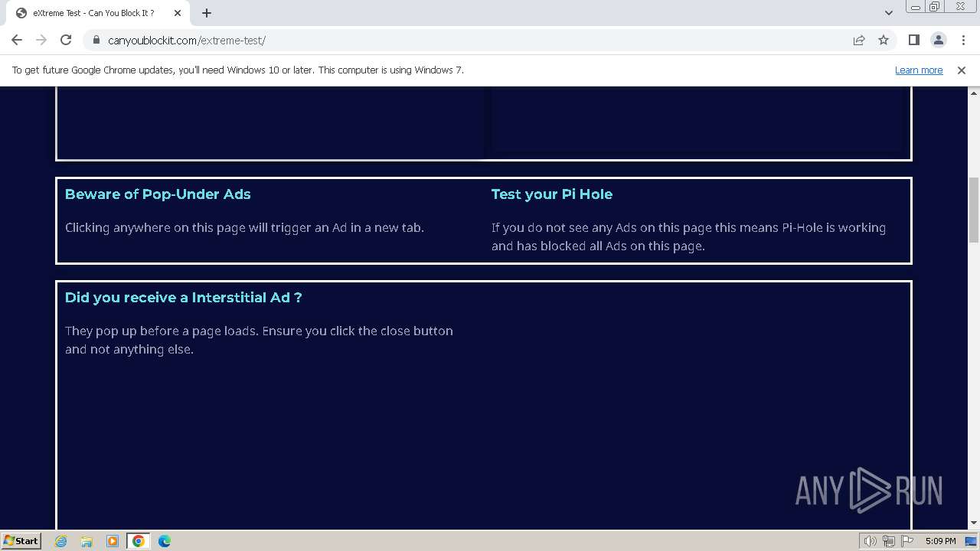Open Windows Explorer folder from taskbar

click(x=87, y=541)
